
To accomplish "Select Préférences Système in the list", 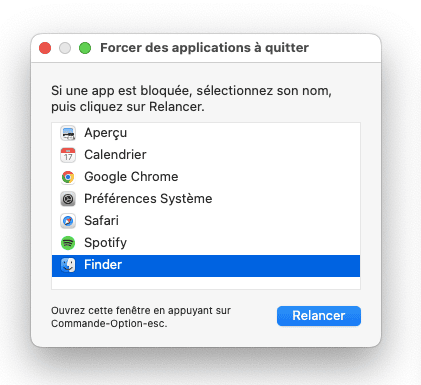I will (206, 199).
